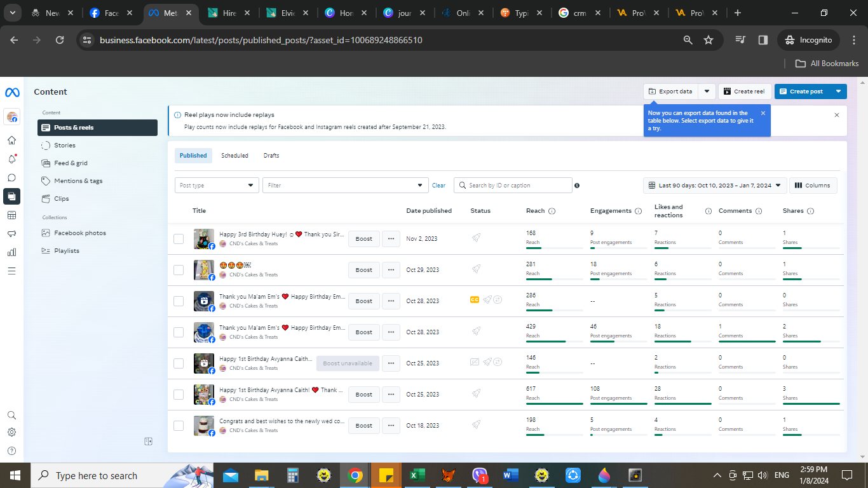868x488 pixels.
Task: Tick the checkbox for the Boost unavailable post
Action: pyautogui.click(x=179, y=363)
